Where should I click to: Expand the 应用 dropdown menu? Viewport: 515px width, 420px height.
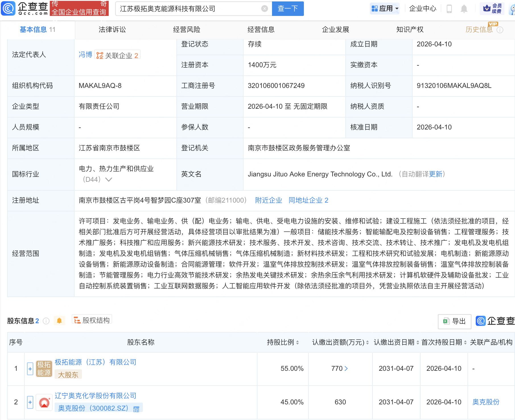point(385,9)
